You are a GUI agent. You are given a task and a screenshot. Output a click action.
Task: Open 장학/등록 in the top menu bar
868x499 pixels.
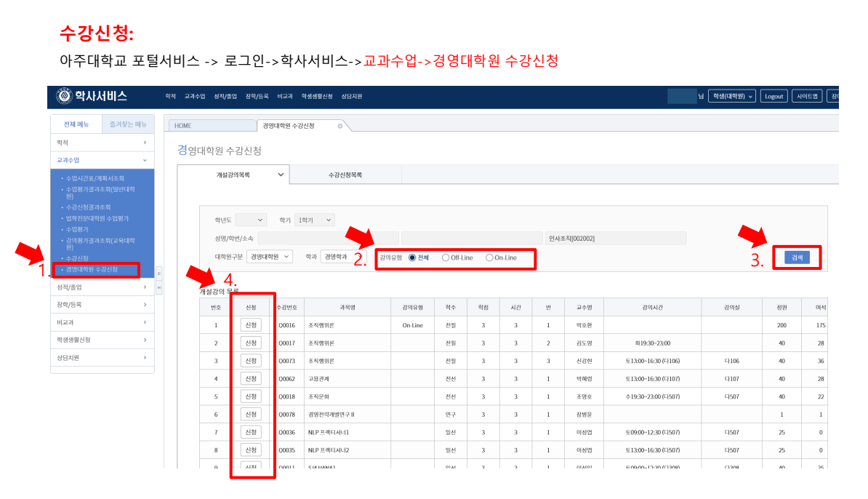coord(257,96)
